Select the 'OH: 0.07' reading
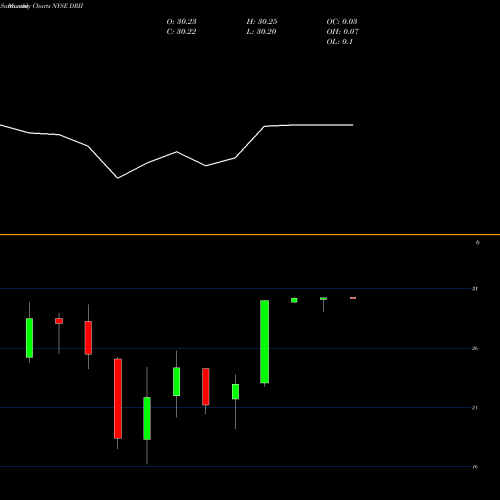The height and width of the screenshot is (500, 500). [342, 32]
